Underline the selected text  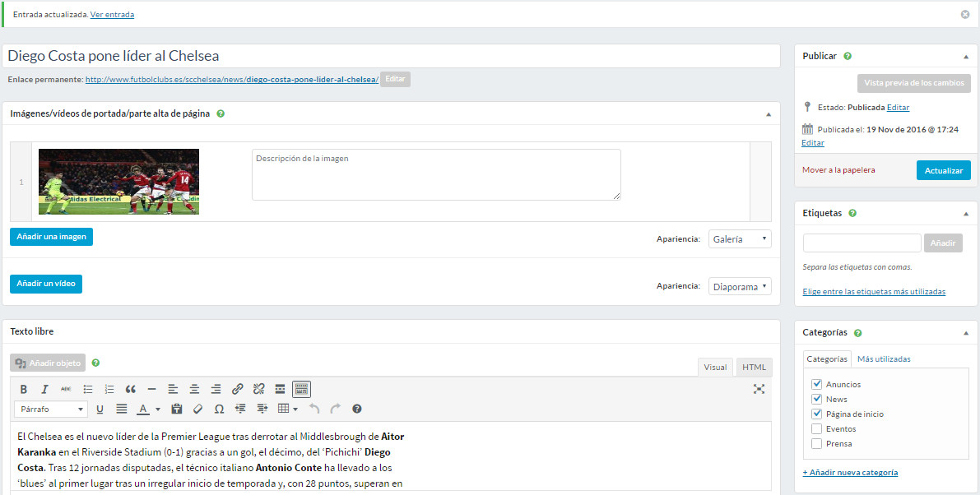tap(100, 409)
